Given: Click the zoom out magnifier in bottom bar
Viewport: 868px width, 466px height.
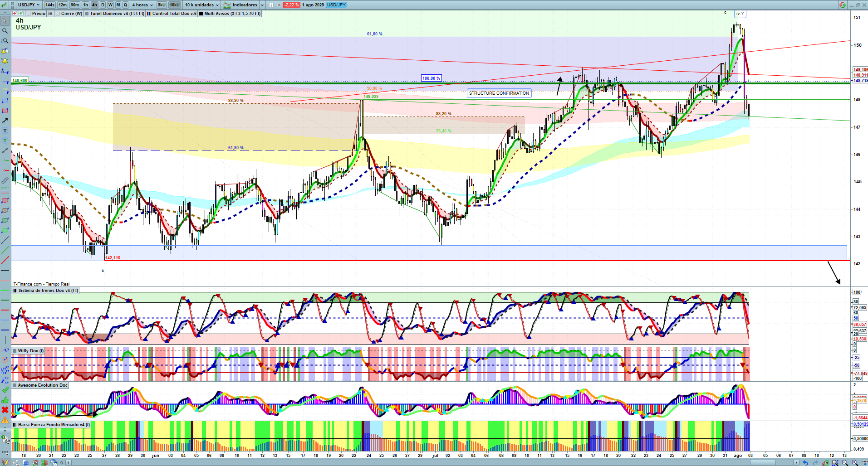Looking at the screenshot, I should click(x=845, y=463).
